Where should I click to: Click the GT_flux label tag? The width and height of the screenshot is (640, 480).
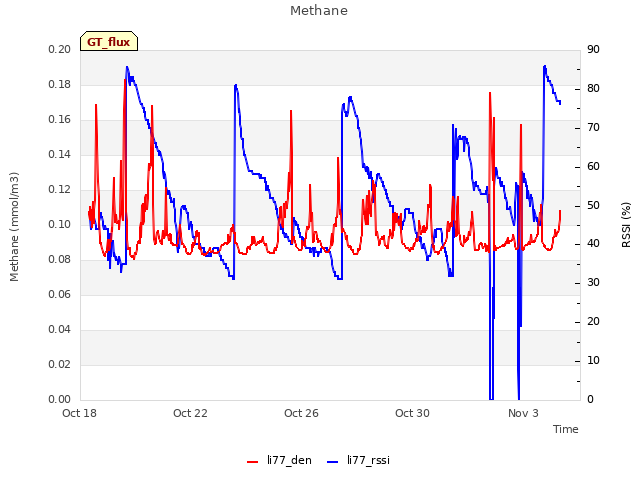coord(109,42)
